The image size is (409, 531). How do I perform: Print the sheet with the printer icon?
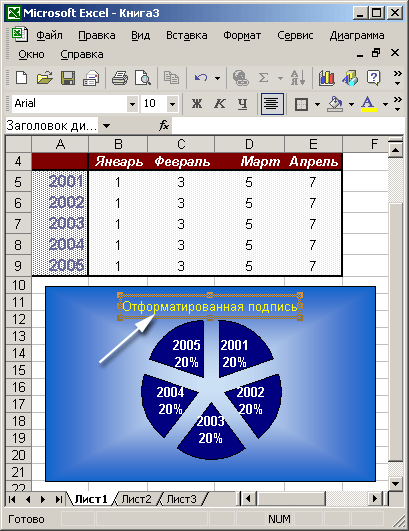click(120, 78)
